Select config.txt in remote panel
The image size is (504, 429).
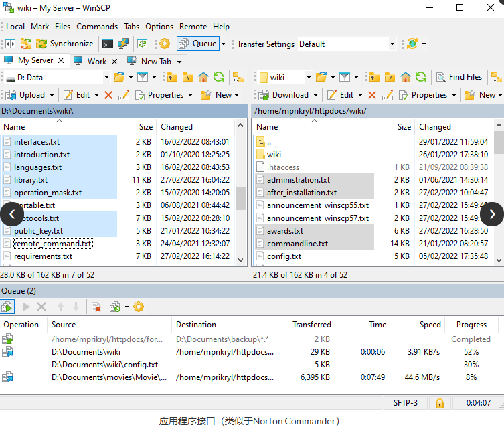[284, 256]
